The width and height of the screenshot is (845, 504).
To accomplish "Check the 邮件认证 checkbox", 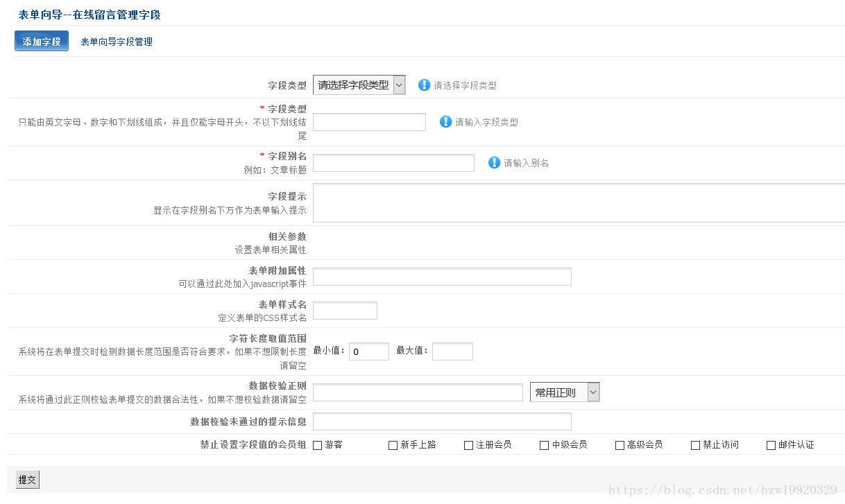I will coord(770,444).
